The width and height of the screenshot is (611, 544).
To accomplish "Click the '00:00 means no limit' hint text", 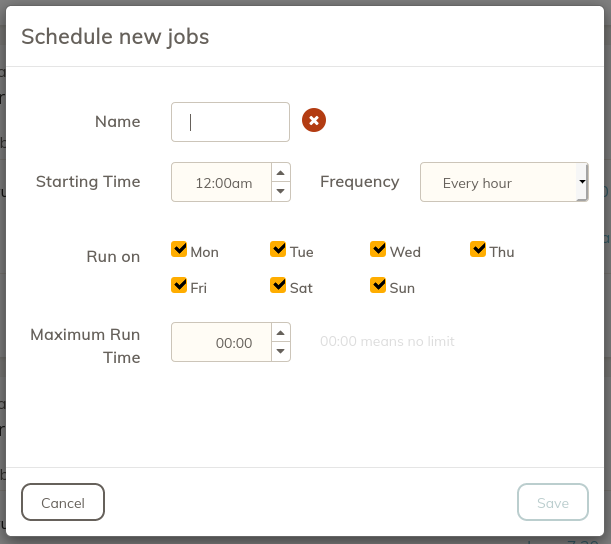I will [387, 342].
